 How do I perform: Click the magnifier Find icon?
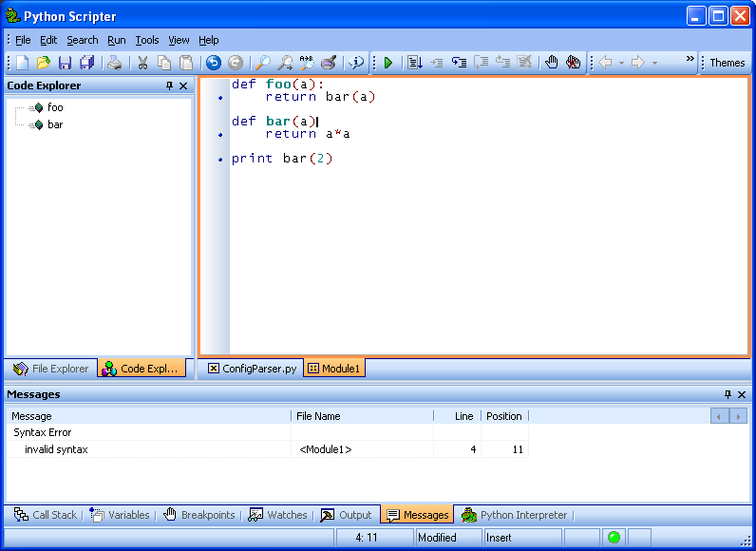(263, 63)
